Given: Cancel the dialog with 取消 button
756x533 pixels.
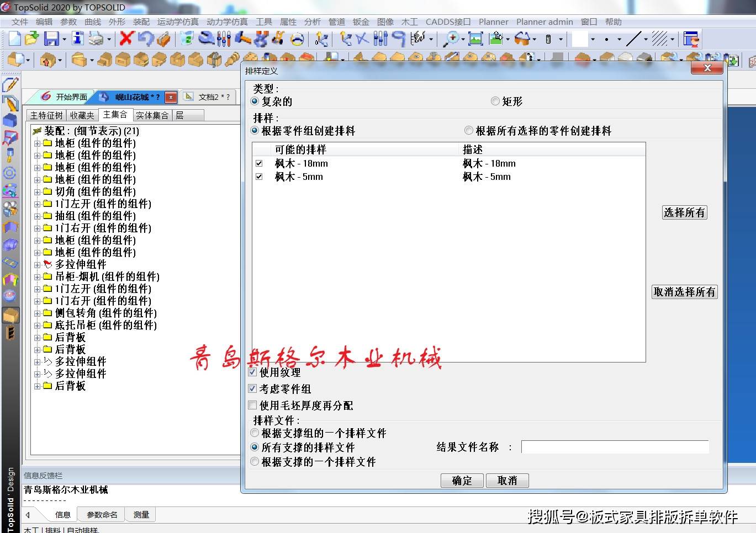Looking at the screenshot, I should (x=507, y=481).
